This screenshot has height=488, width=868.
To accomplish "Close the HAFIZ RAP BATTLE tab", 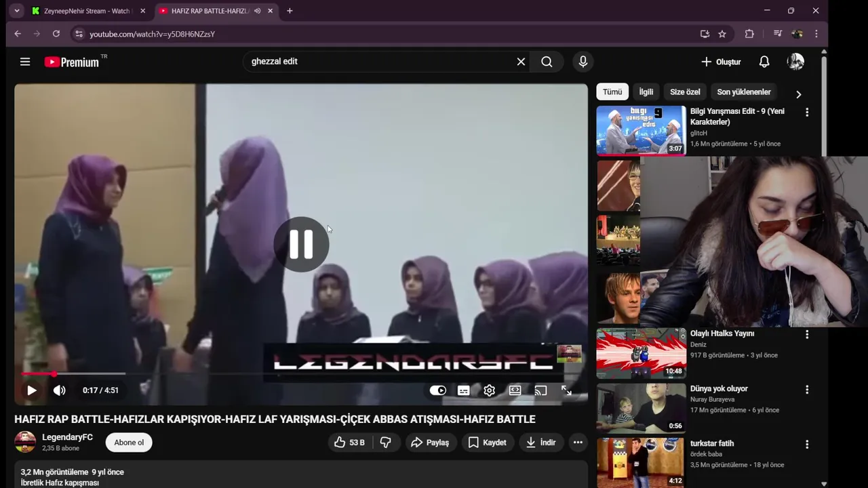I will coord(270,11).
